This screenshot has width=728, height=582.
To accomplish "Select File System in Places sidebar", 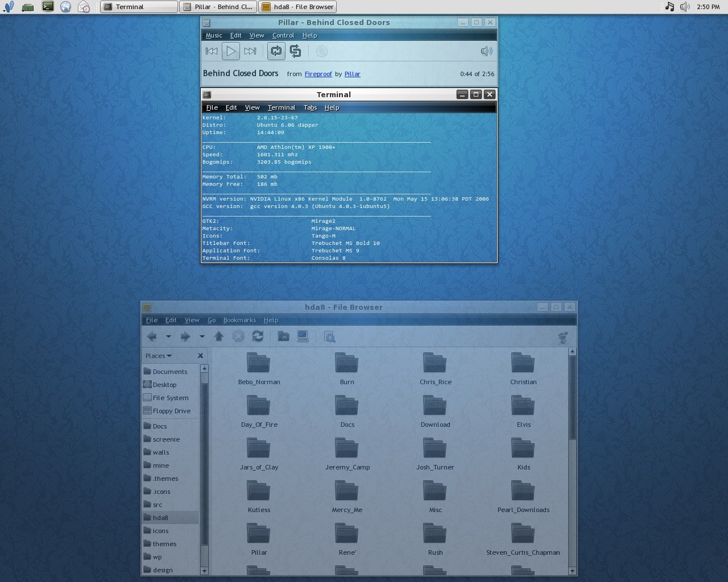I will tap(170, 398).
